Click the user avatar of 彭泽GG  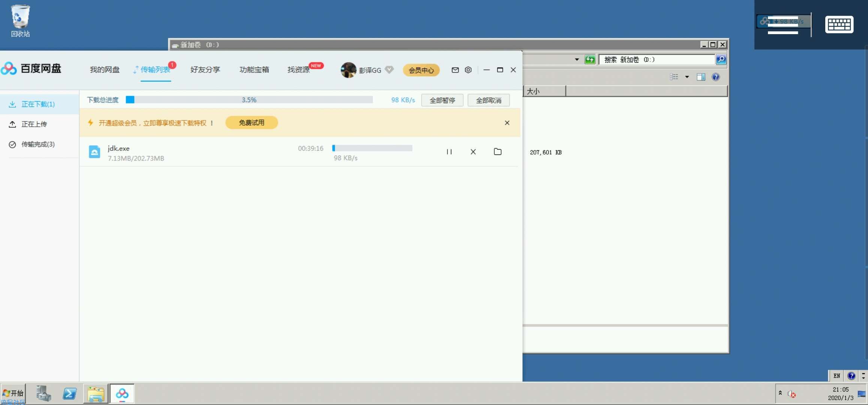click(348, 70)
